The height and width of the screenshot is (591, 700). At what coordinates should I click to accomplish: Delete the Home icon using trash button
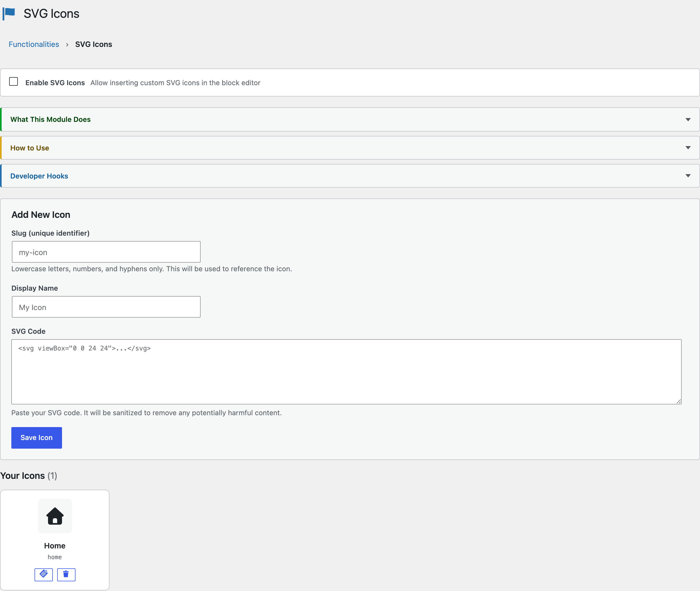click(66, 575)
